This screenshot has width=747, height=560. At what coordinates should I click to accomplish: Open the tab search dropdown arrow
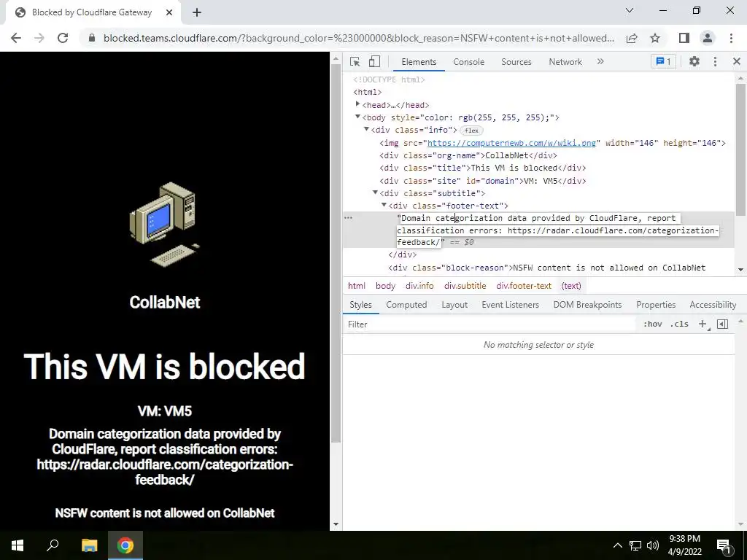coord(630,10)
